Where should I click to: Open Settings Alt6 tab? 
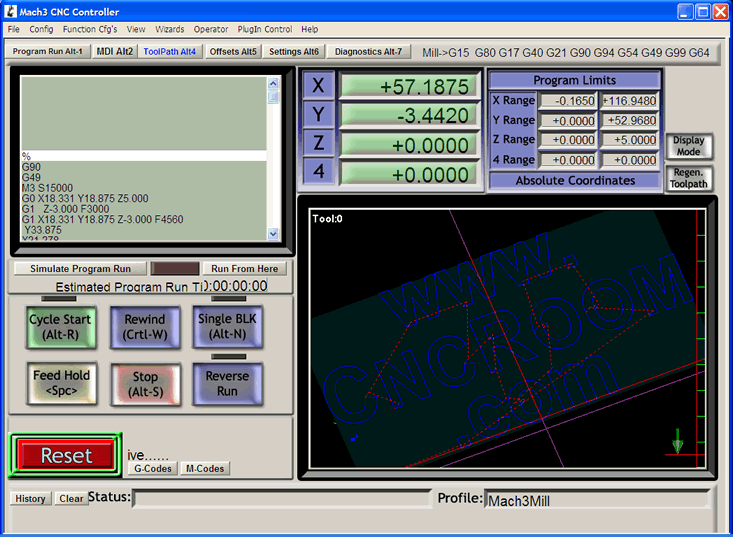(294, 51)
